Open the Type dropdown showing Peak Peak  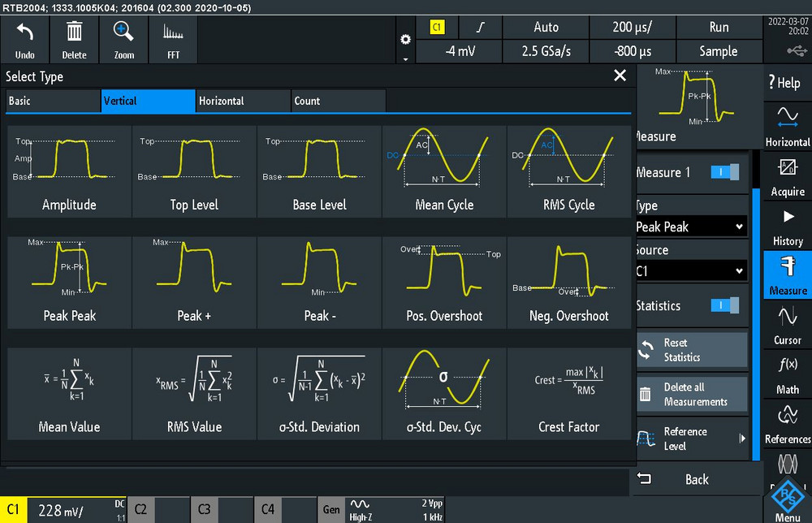(x=691, y=227)
